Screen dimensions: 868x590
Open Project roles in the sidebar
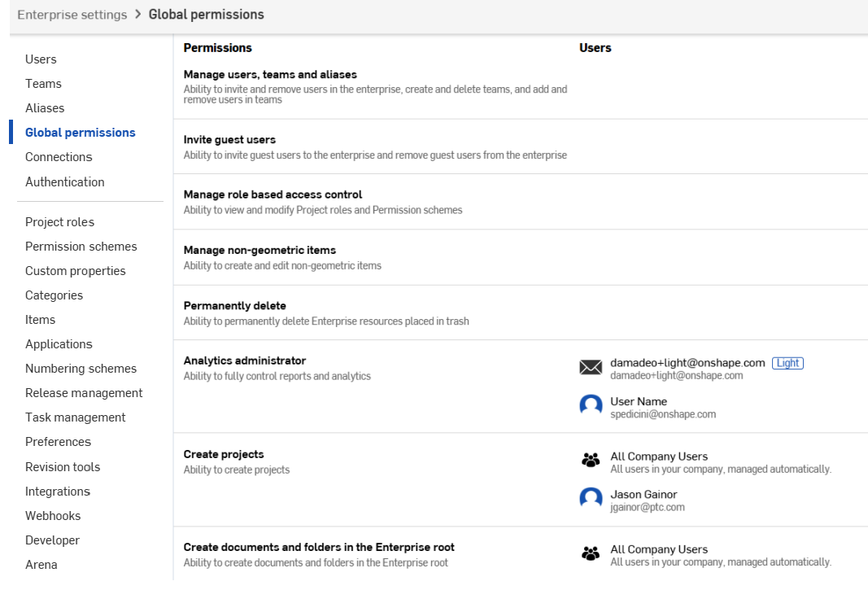pyautogui.click(x=59, y=222)
